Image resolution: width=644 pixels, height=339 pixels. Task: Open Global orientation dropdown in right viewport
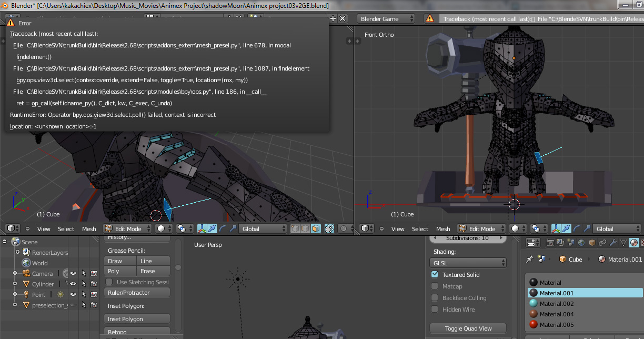[x=616, y=228]
